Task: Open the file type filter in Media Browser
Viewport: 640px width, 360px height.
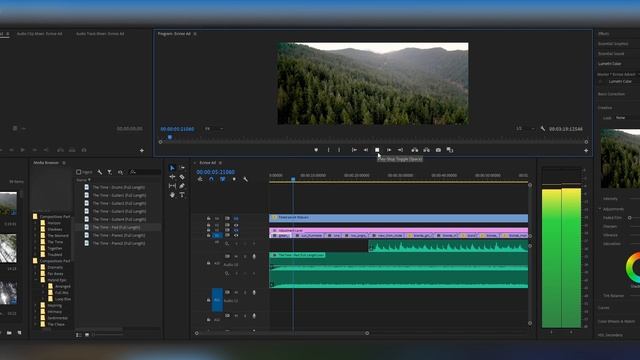Action: click(x=109, y=172)
